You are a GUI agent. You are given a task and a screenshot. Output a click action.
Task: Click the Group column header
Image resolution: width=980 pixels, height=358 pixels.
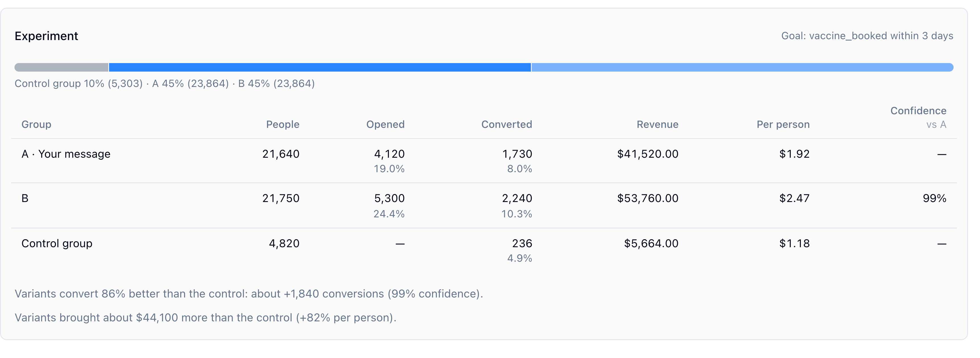36,124
